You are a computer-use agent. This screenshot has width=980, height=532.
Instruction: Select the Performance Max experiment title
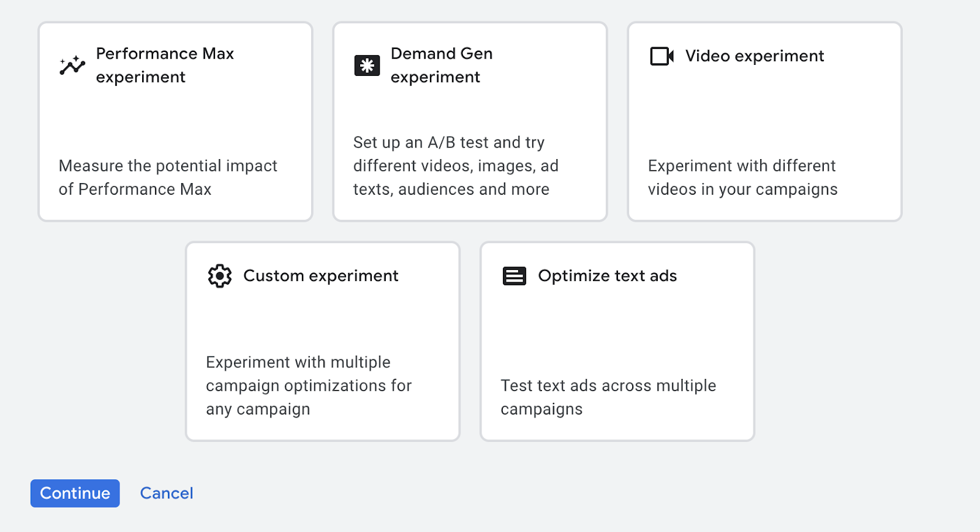click(x=165, y=65)
